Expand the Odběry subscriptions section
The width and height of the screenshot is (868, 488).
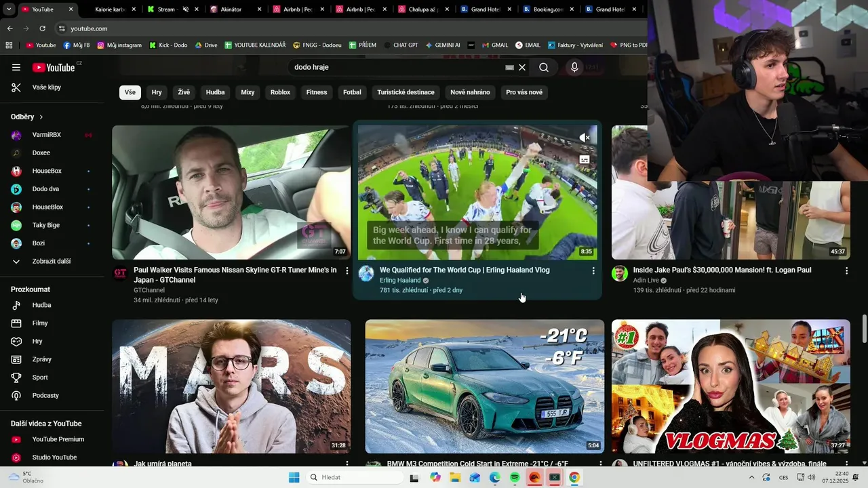(x=27, y=117)
